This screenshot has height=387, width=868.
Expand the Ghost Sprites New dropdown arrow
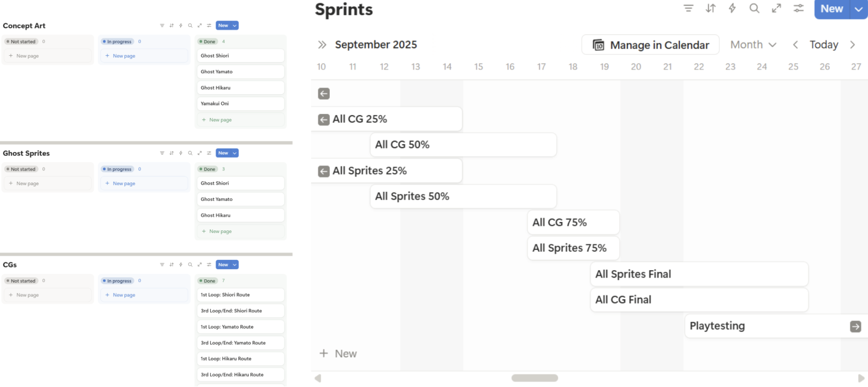(235, 153)
